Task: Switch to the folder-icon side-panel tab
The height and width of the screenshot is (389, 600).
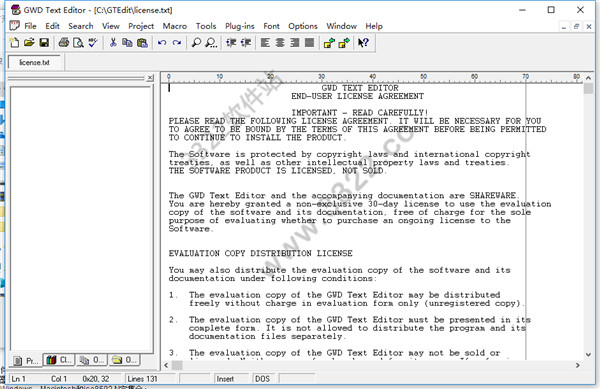Action: click(x=124, y=360)
